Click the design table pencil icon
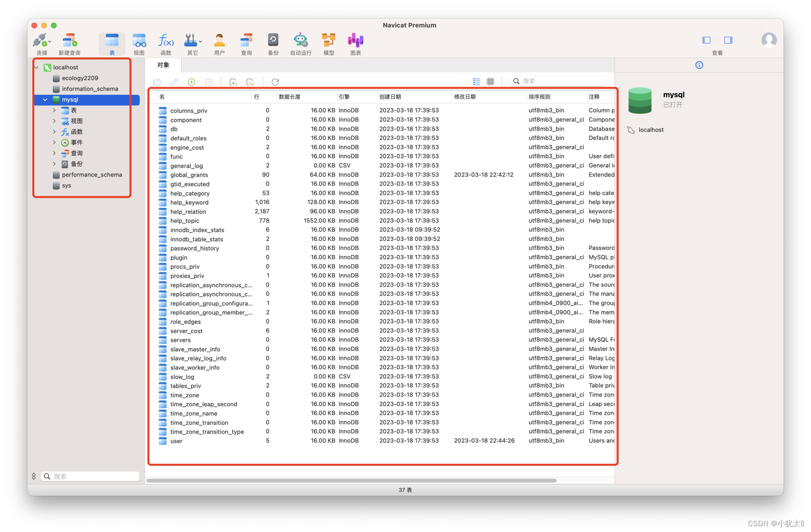Viewport: 811px width, 532px height. (x=174, y=82)
